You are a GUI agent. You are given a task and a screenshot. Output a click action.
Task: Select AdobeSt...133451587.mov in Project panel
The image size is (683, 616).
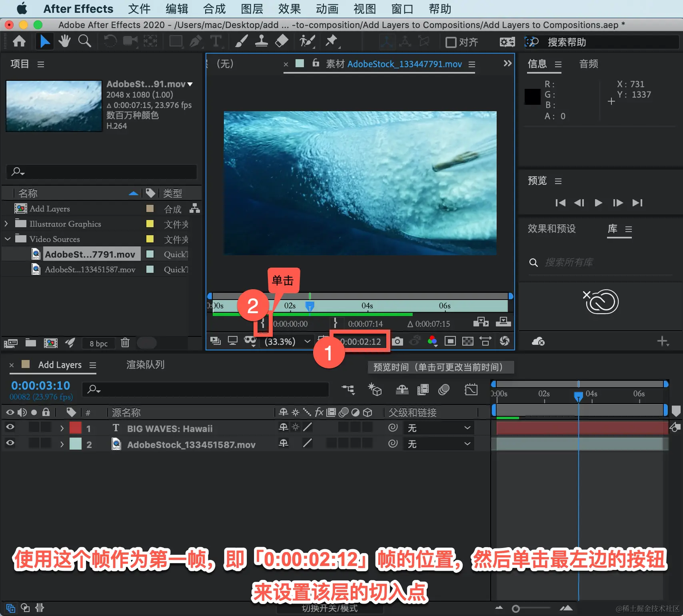(x=90, y=269)
